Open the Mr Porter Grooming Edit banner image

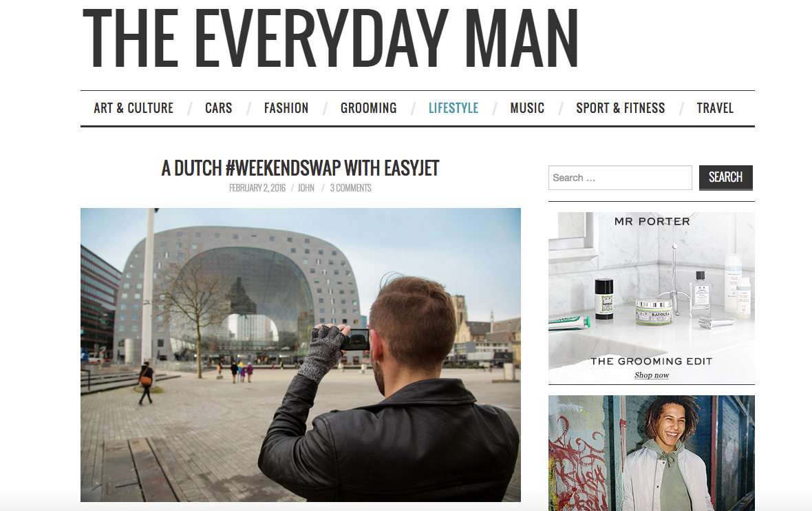tap(652, 298)
